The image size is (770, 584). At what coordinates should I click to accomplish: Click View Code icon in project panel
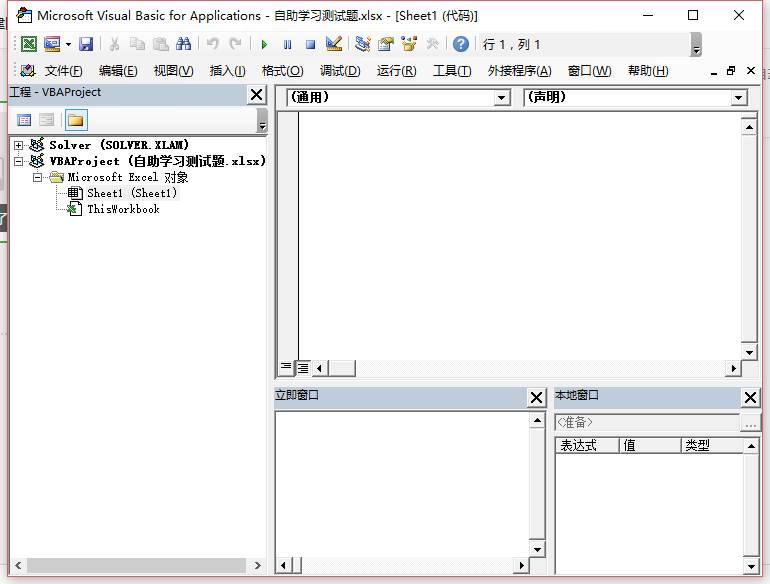(x=24, y=120)
